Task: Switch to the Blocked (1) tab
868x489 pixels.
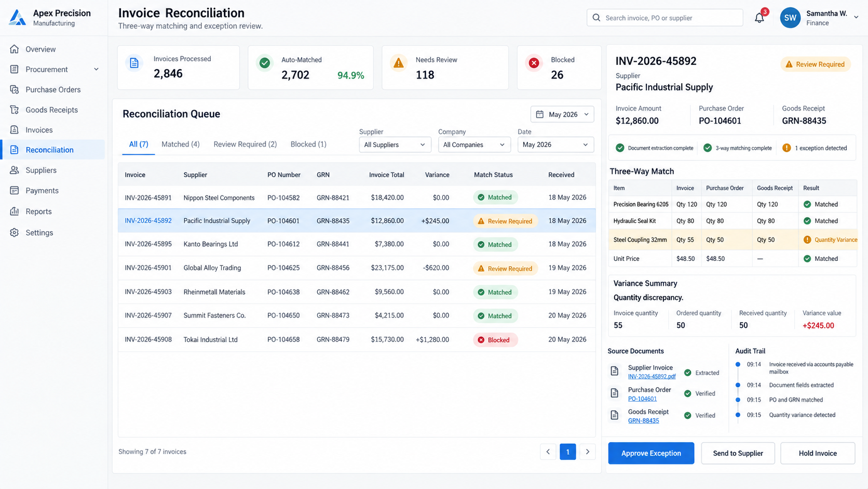Action: click(308, 144)
